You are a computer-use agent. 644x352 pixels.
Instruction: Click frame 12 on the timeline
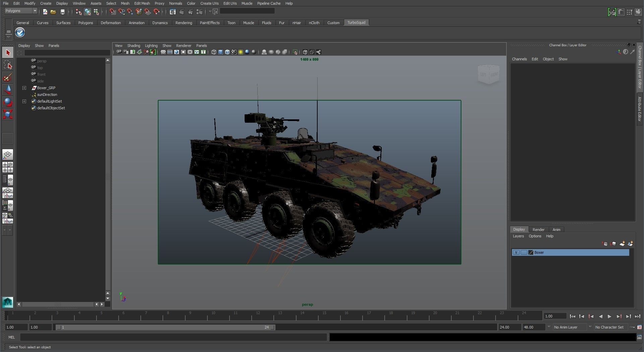(258, 316)
